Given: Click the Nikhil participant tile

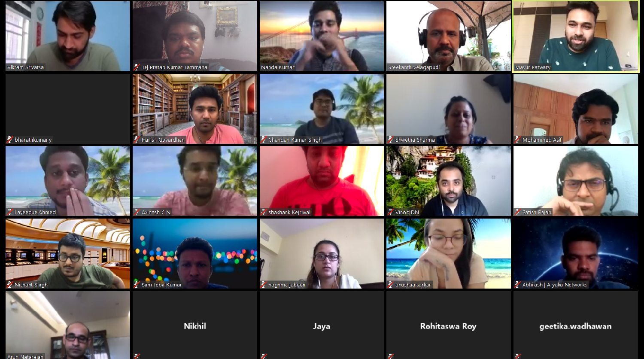Looking at the screenshot, I should click(x=195, y=325).
